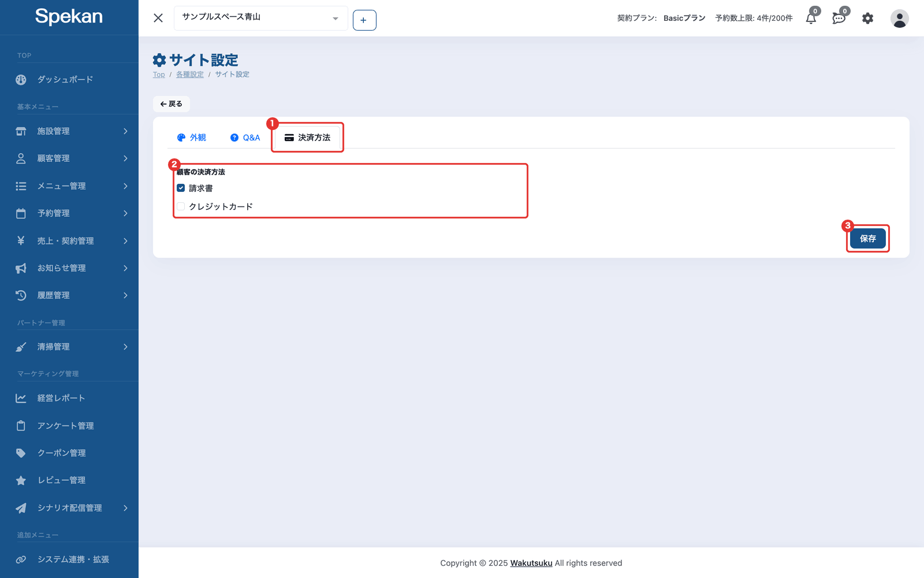Expand 顧客管理 submenu chevron
Viewport: 924px width, 578px height.
[x=125, y=158]
